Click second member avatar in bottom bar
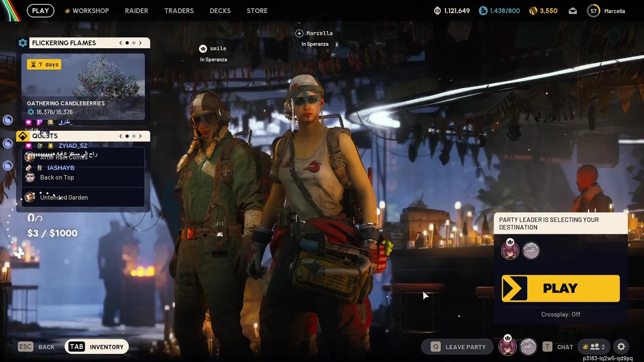The image size is (644, 362). (x=528, y=346)
